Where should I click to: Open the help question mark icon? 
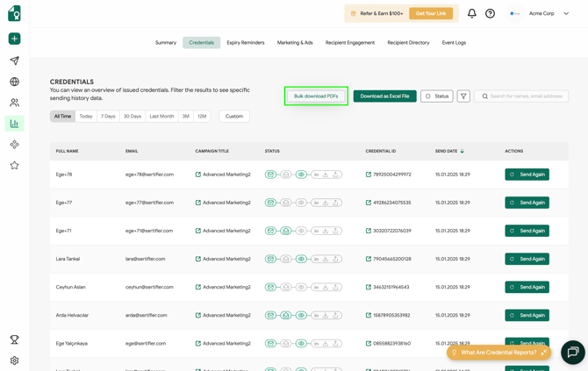coord(490,14)
